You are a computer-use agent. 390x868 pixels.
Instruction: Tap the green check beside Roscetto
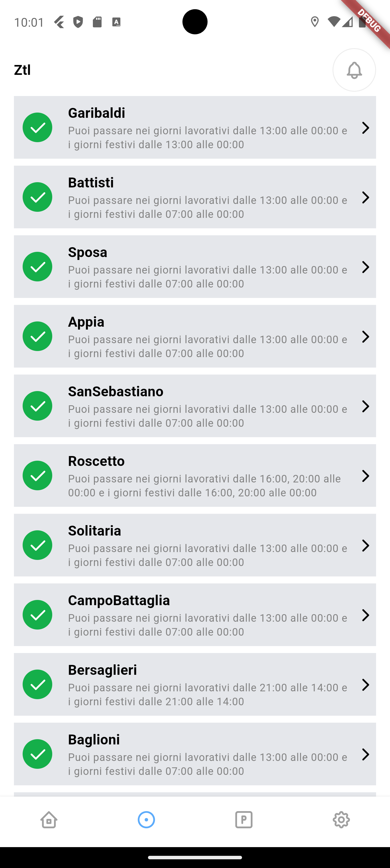[x=37, y=475]
